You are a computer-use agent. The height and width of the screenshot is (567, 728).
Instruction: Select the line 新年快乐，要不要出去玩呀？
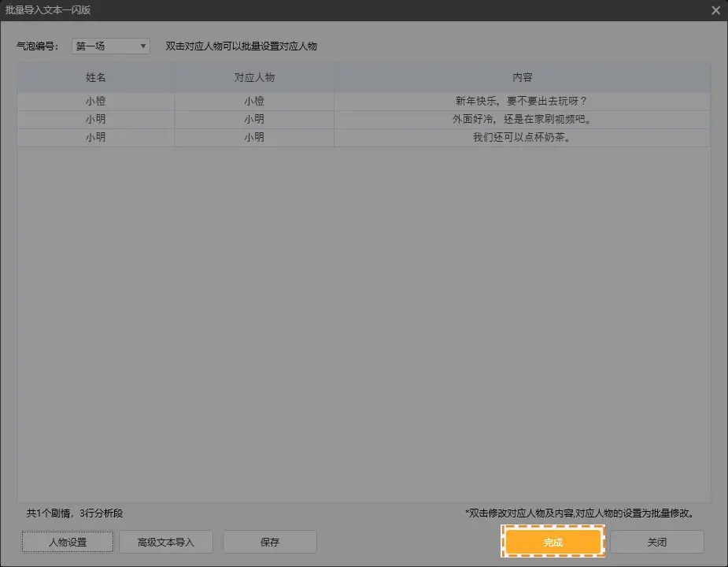(522, 101)
